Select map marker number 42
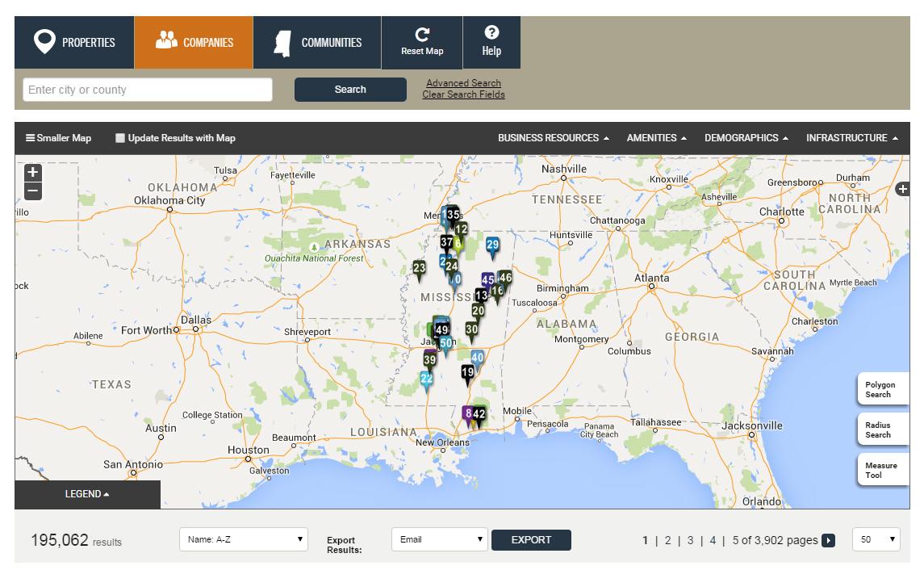Viewport: 924px width, 570px height. pyautogui.click(x=479, y=415)
